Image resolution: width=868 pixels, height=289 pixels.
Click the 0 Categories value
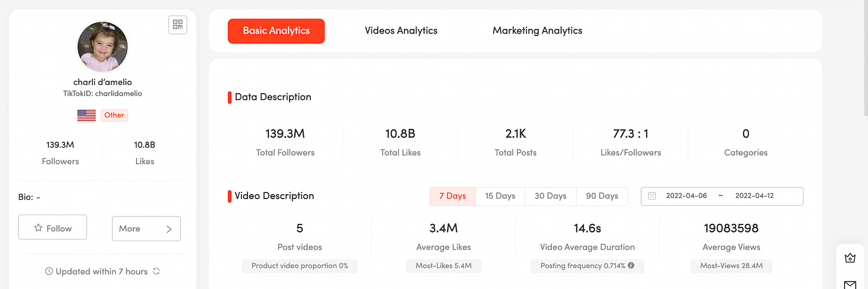[x=746, y=133]
